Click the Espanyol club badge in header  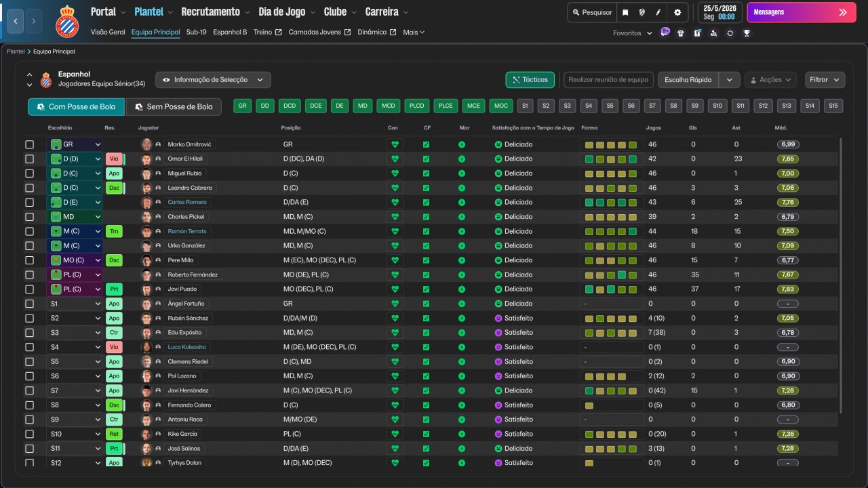pos(66,21)
